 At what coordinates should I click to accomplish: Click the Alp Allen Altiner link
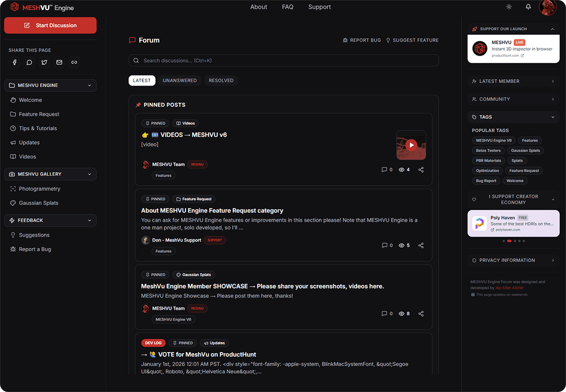pos(509,288)
